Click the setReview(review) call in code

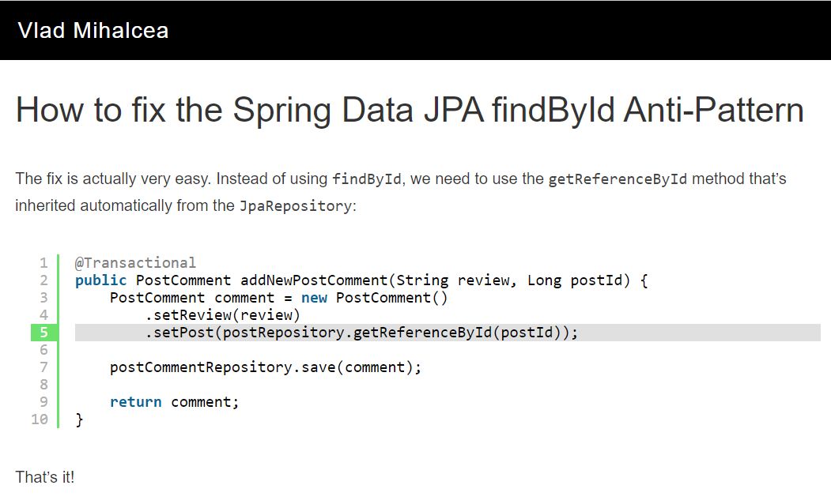point(223,315)
